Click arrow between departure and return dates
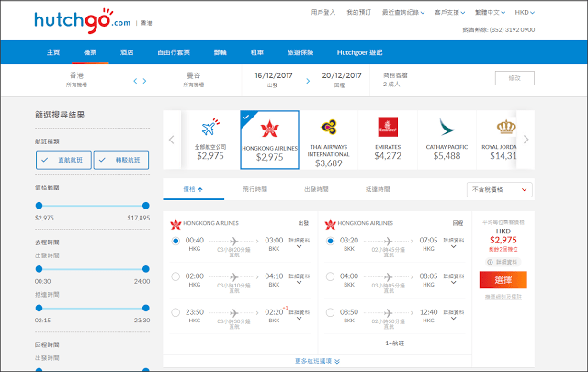Screen dimensions: 588x372 (x=308, y=81)
